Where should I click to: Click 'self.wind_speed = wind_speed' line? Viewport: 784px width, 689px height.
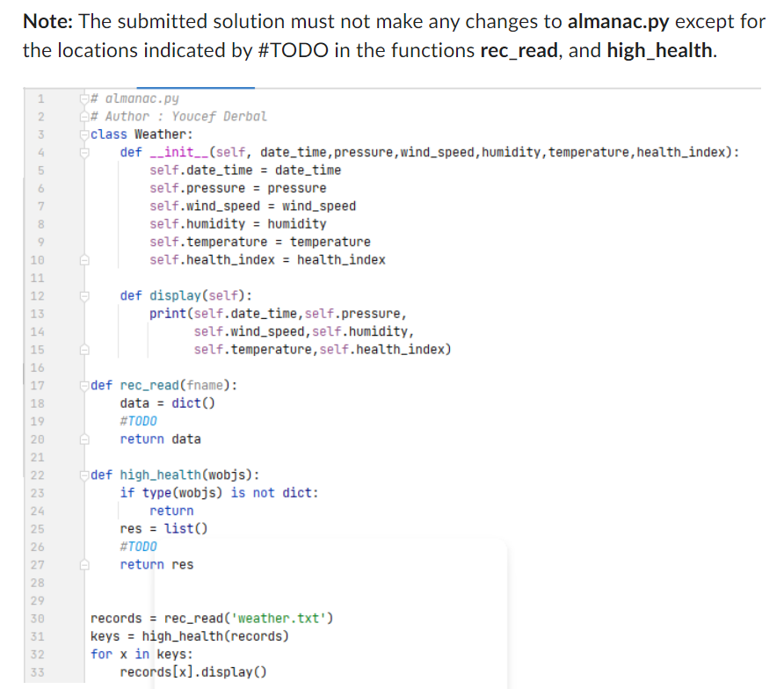252,207
